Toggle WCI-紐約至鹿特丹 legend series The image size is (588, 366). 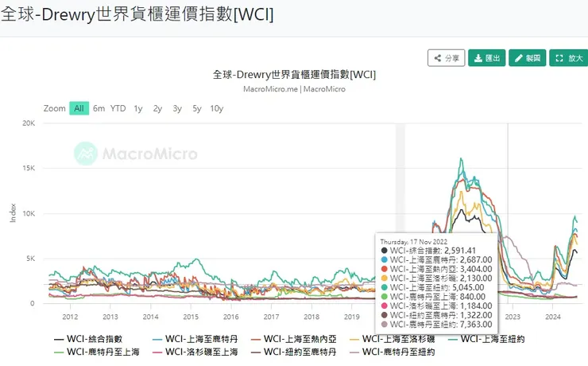294,352
